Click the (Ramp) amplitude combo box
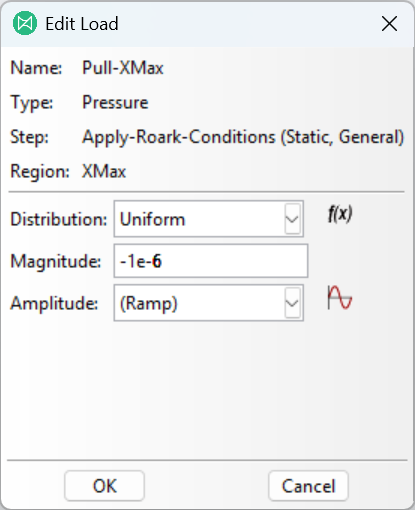Viewport: 415px width, 510px height. 209,303
